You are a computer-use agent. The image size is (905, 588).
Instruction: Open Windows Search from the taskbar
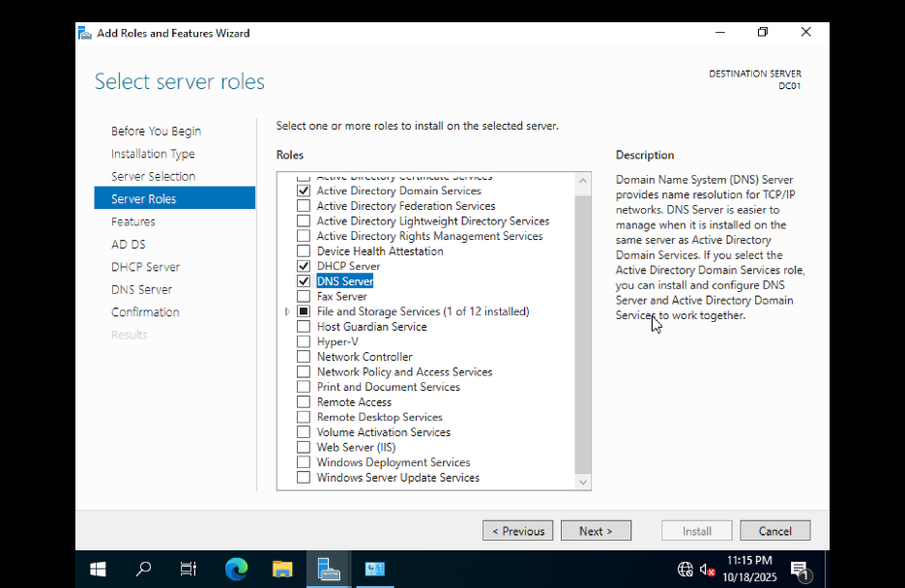143,569
